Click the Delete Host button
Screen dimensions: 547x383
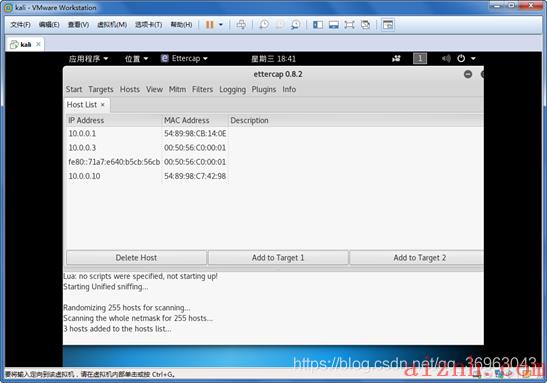pyautogui.click(x=136, y=258)
